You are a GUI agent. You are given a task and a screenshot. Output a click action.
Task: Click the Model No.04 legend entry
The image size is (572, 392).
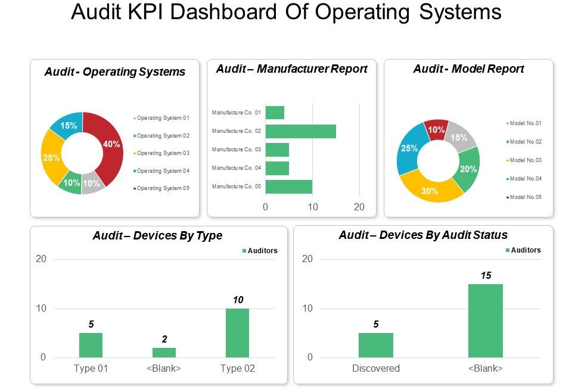tap(524, 179)
